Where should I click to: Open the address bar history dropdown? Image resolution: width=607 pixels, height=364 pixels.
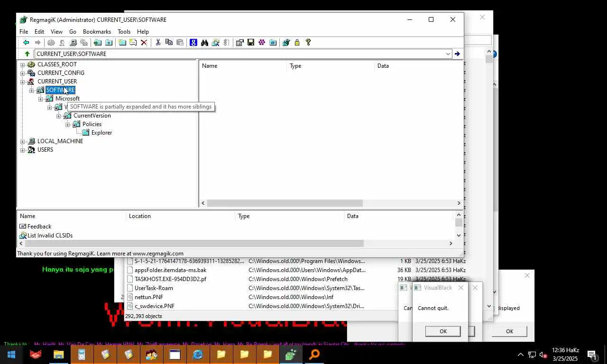[448, 54]
